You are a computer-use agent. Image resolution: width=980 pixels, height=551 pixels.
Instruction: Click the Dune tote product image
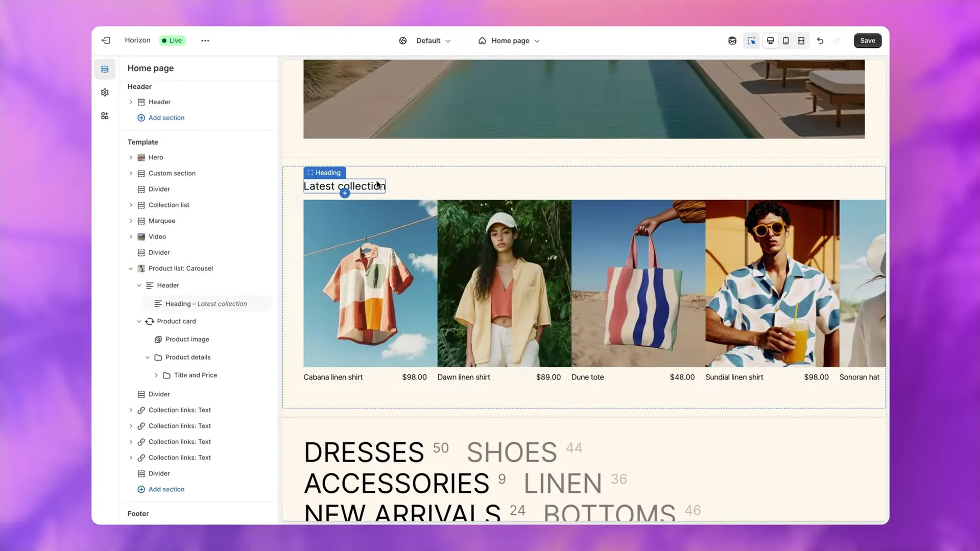pos(638,283)
